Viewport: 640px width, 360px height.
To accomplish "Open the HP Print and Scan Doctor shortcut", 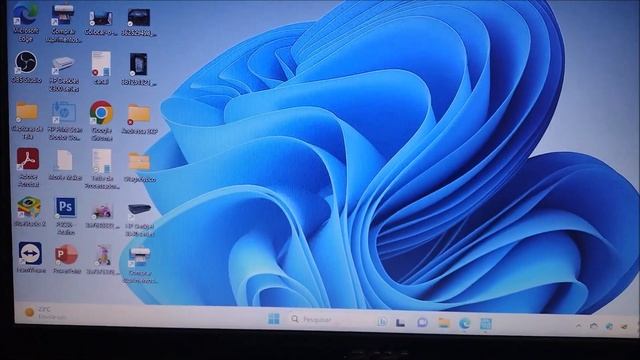I will click(64, 120).
